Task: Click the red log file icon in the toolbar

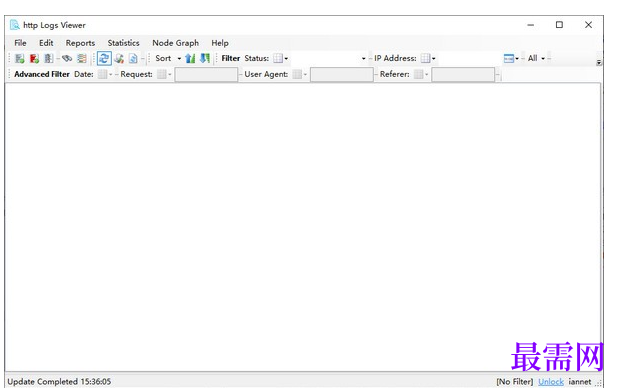Action: click(x=34, y=59)
